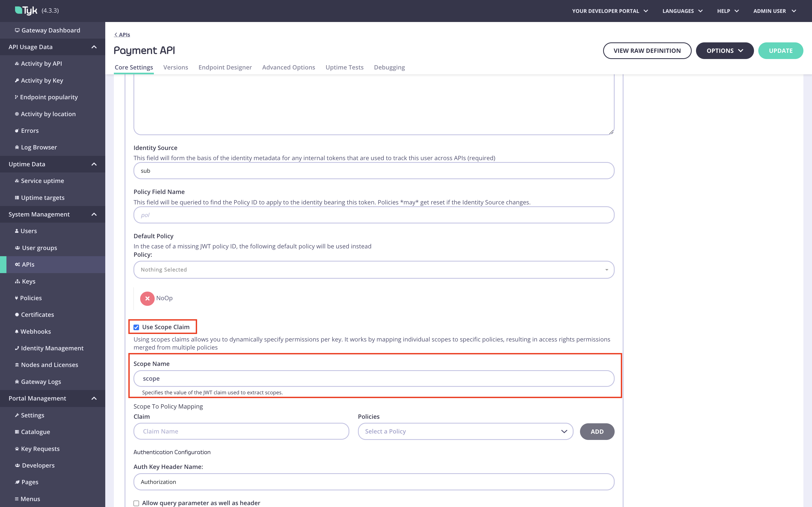Image resolution: width=812 pixels, height=507 pixels.
Task: Open the Select a Policy dropdown
Action: pyautogui.click(x=465, y=431)
